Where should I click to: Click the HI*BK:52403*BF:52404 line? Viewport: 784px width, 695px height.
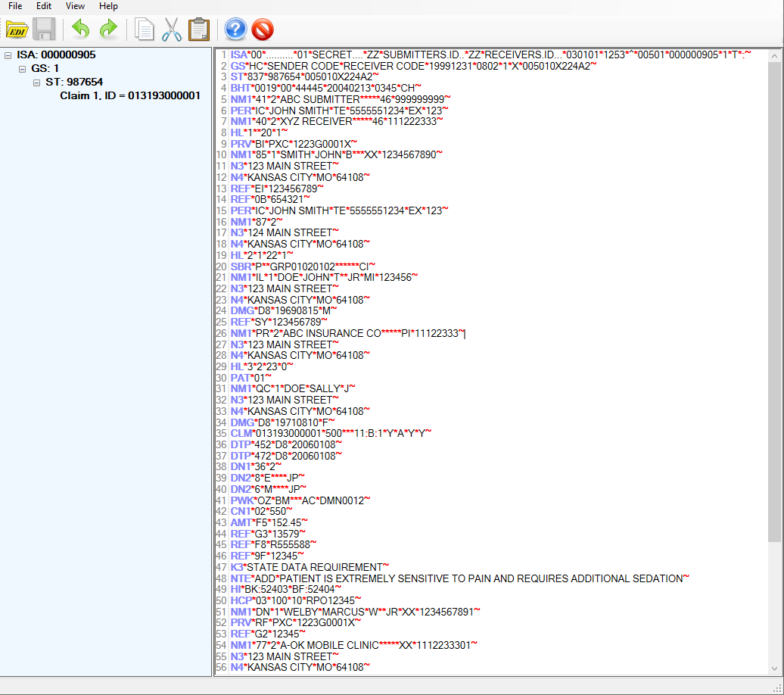[x=286, y=590]
